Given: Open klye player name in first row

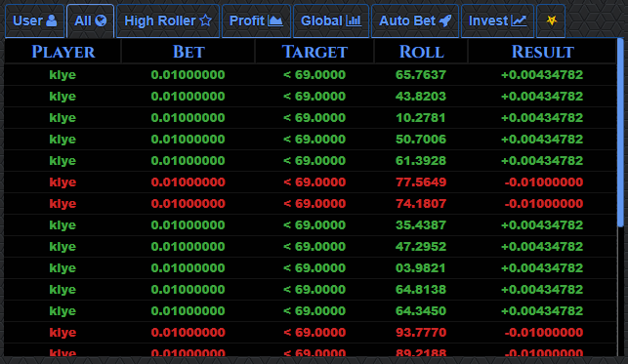Looking at the screenshot, I should (63, 75).
